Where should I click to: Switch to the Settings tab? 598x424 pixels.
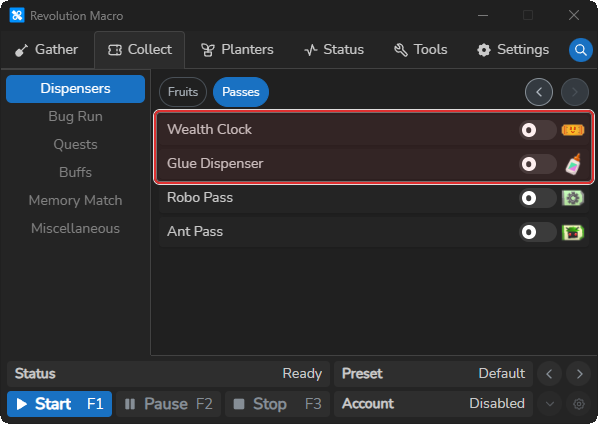513,50
